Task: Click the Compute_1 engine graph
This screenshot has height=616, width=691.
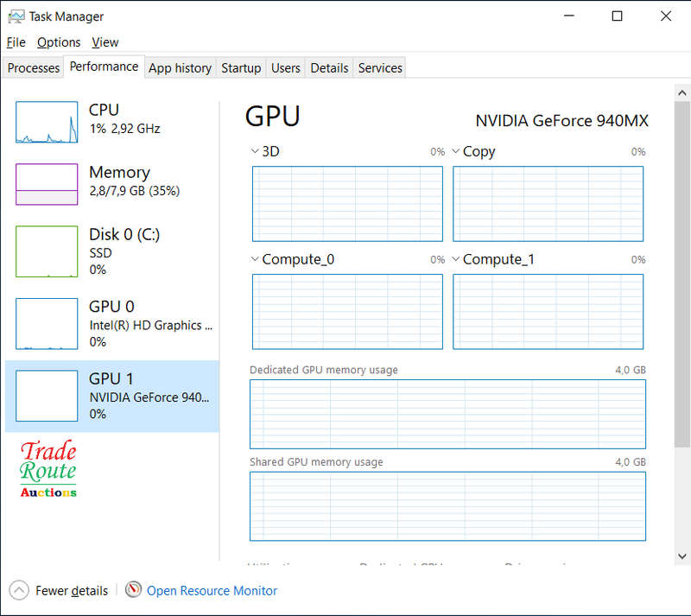Action: [548, 312]
